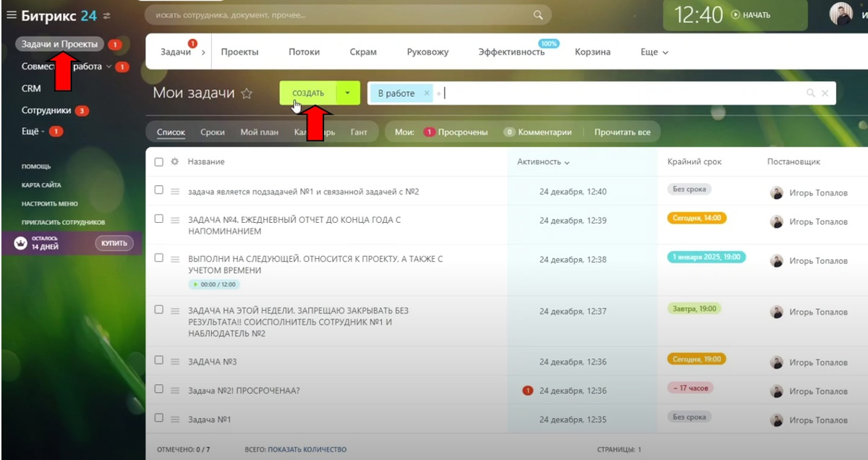This screenshot has height=460, width=868.
Task: Click the 'Сегодня, 14:00' deadline badge
Action: tap(697, 218)
